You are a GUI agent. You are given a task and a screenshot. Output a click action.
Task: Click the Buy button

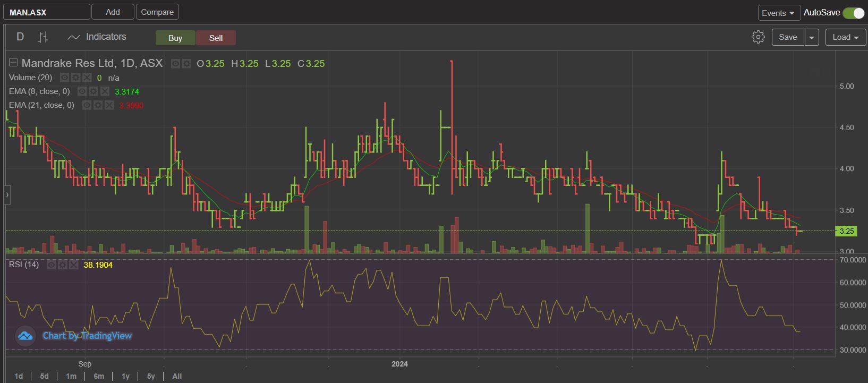click(x=175, y=38)
